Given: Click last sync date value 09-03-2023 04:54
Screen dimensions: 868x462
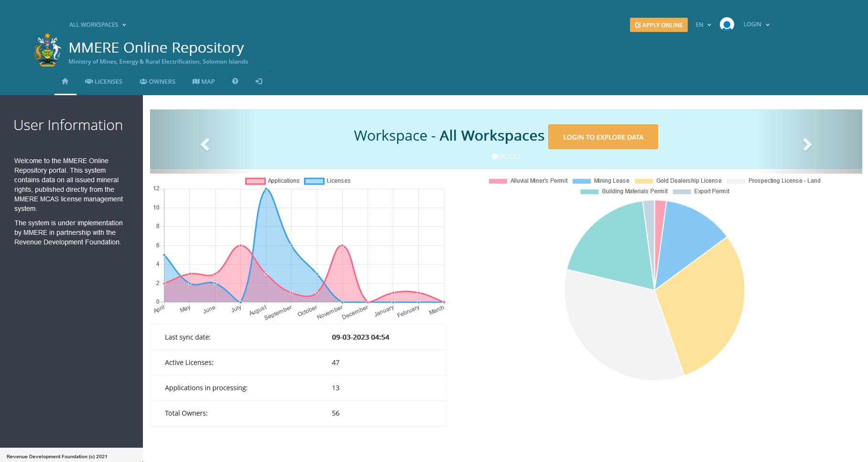Looking at the screenshot, I should tap(360, 337).
